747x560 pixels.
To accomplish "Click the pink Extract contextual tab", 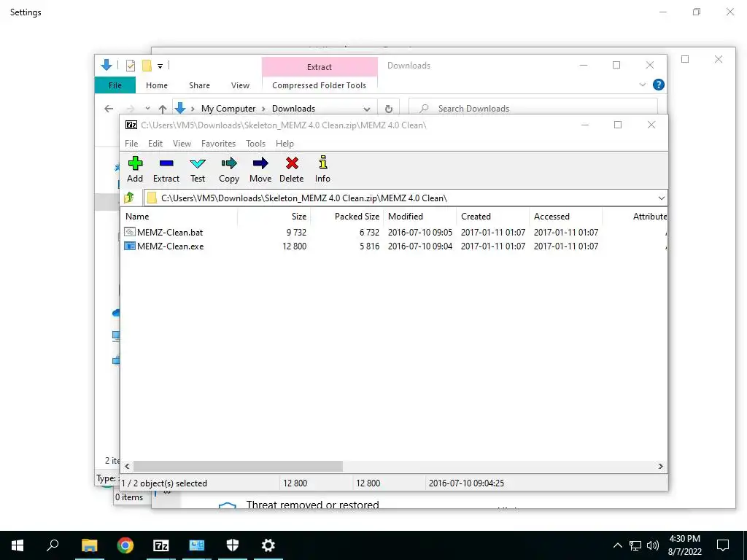I will 320,67.
